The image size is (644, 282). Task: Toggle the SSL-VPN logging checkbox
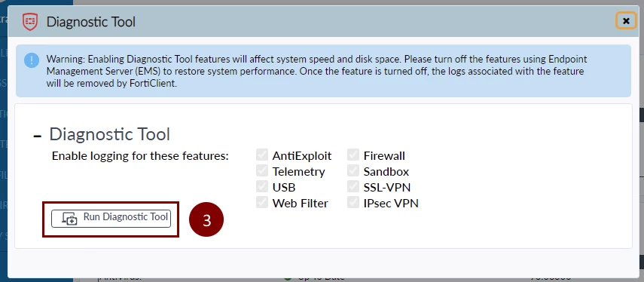[353, 187]
